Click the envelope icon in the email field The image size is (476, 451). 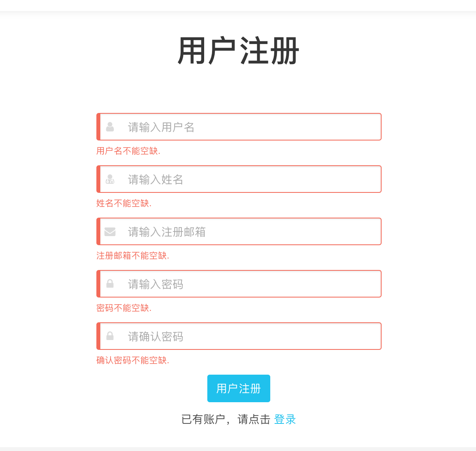(110, 232)
